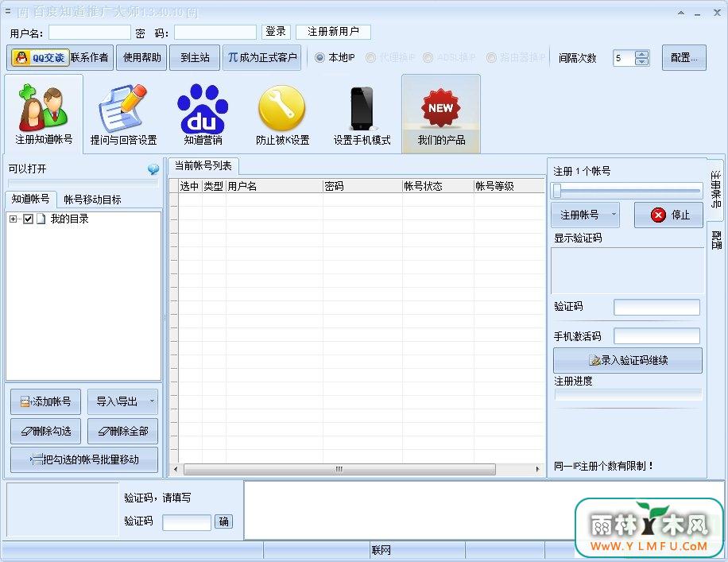Focus the 用户名 username input field

click(90, 32)
